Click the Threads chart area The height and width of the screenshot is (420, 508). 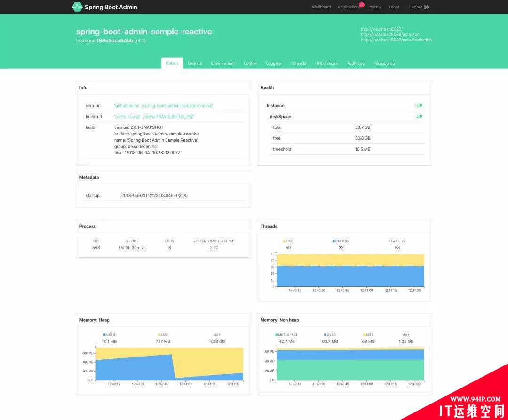(x=350, y=270)
